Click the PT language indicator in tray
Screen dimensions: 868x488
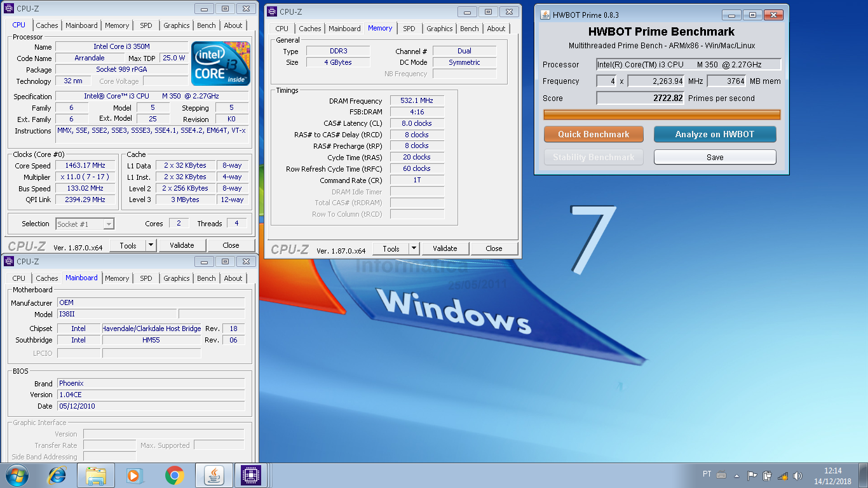click(707, 474)
